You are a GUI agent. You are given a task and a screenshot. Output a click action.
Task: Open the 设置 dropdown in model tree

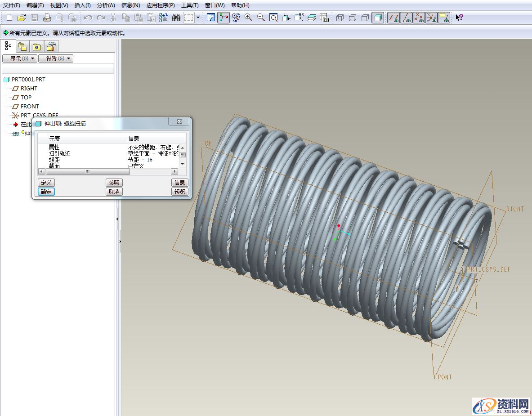click(55, 58)
